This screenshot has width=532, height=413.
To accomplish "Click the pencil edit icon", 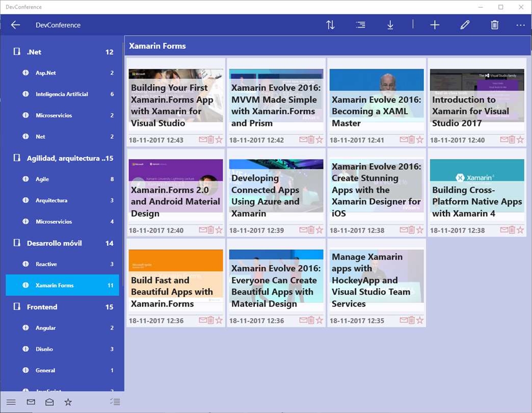I will click(x=465, y=25).
